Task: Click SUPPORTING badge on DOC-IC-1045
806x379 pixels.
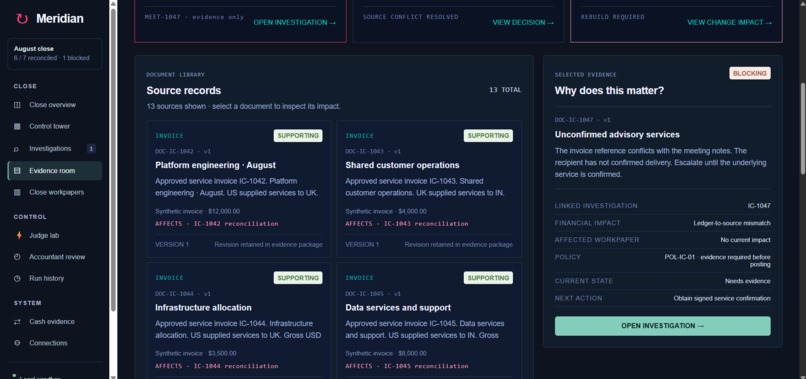Action: 488,278
